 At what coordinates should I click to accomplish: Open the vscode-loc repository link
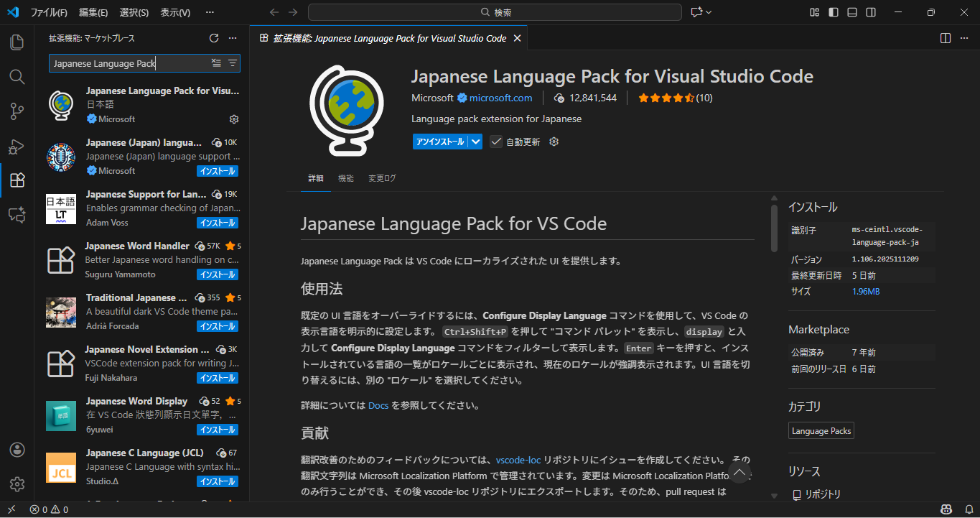pyautogui.click(x=518, y=460)
